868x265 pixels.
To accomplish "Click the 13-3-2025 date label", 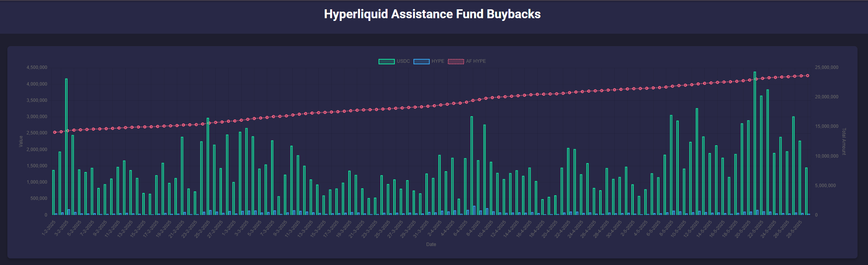I will (x=305, y=229).
